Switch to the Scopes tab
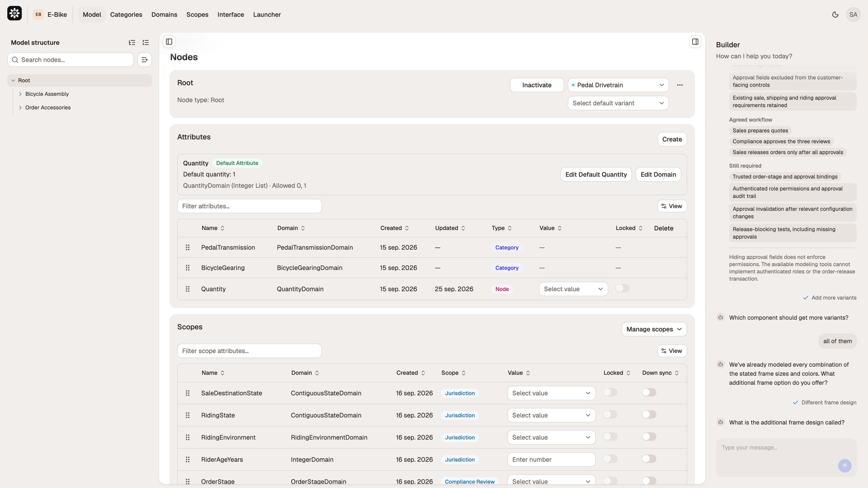The height and width of the screenshot is (488, 868). pos(197,14)
